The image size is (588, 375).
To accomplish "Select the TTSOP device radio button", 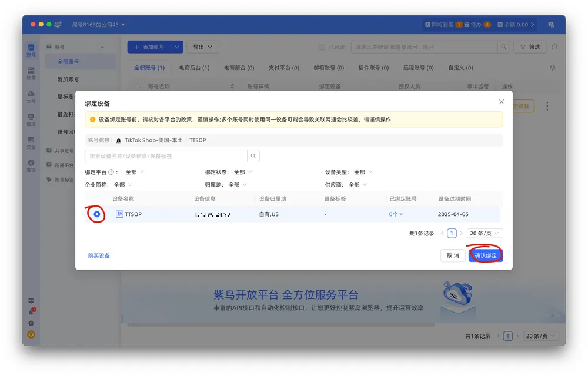I will (97, 214).
